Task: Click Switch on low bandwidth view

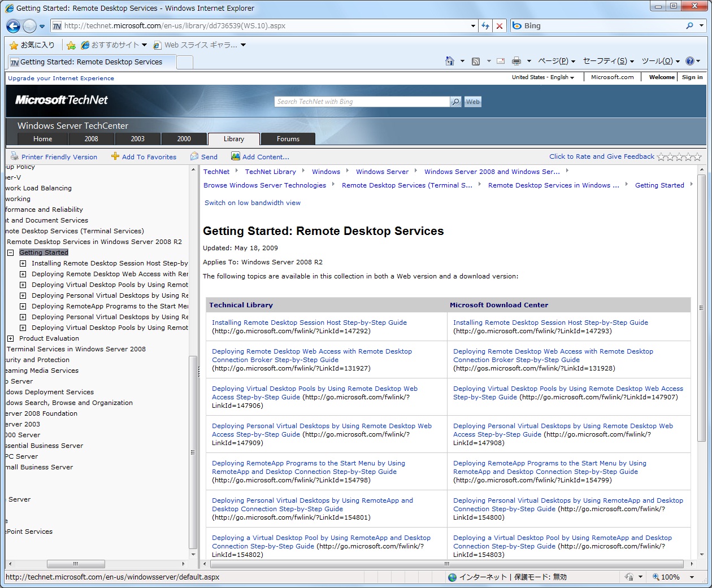Action: click(253, 203)
